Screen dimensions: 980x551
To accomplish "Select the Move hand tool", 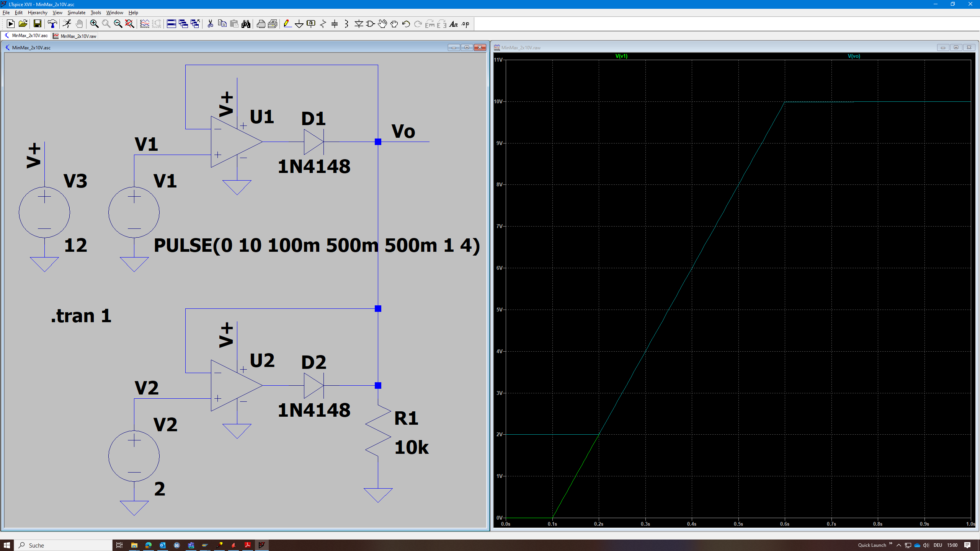I will point(382,24).
